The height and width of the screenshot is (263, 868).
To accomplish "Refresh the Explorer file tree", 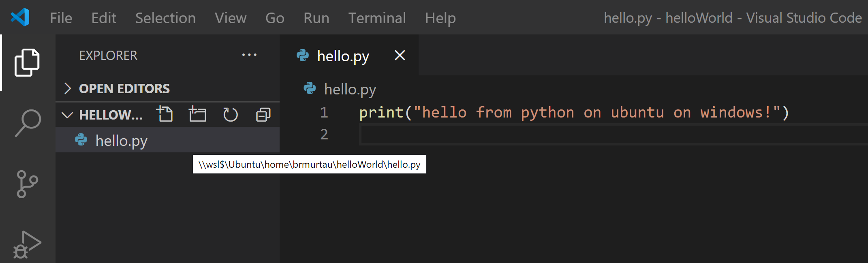I will pyautogui.click(x=231, y=114).
